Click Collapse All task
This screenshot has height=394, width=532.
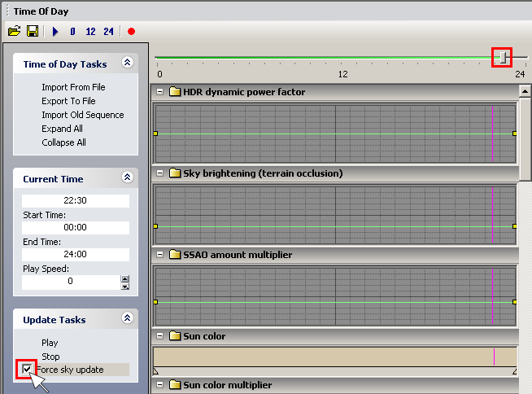point(63,142)
